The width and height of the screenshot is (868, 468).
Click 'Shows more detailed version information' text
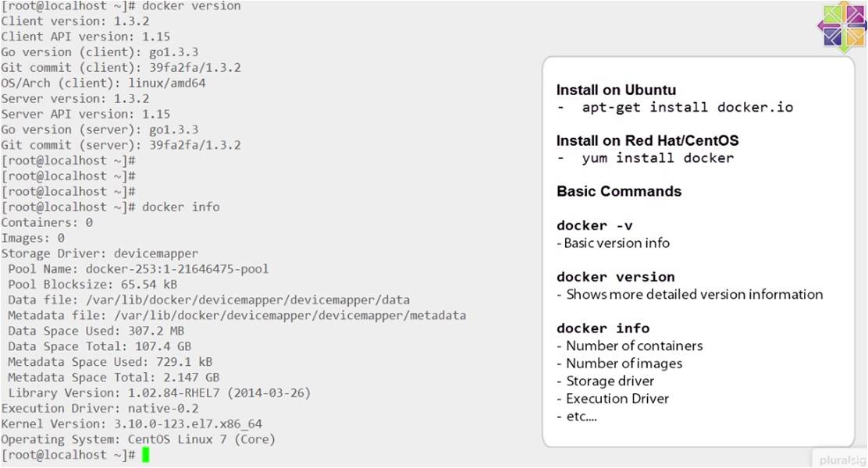pyautogui.click(x=694, y=294)
